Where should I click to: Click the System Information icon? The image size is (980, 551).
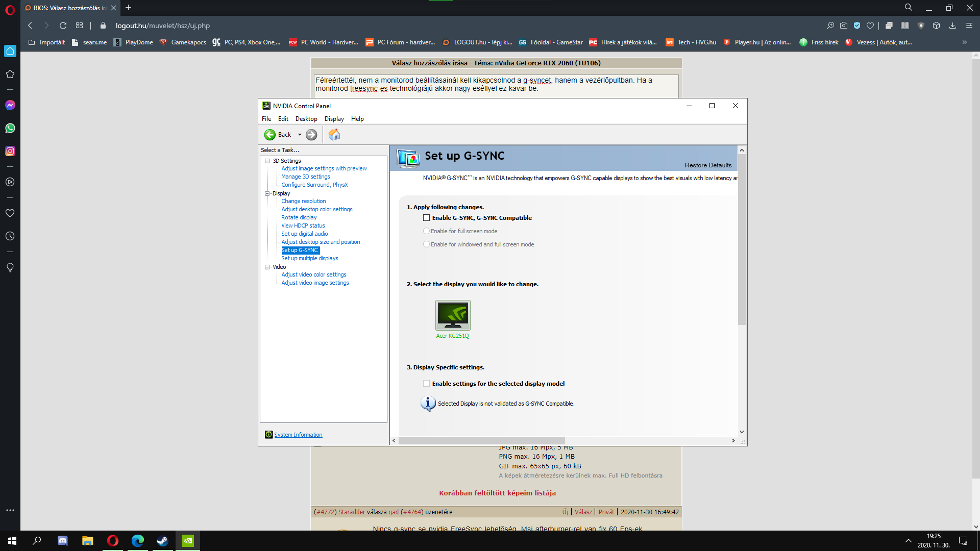click(268, 435)
